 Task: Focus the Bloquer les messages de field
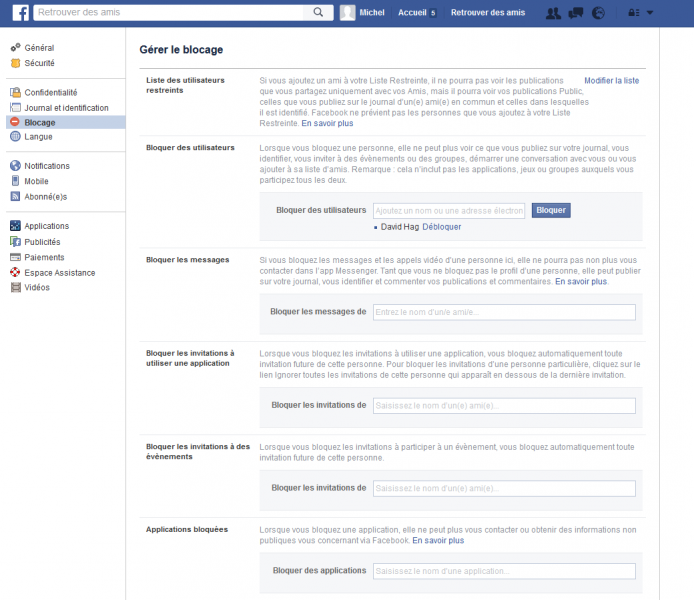(504, 312)
